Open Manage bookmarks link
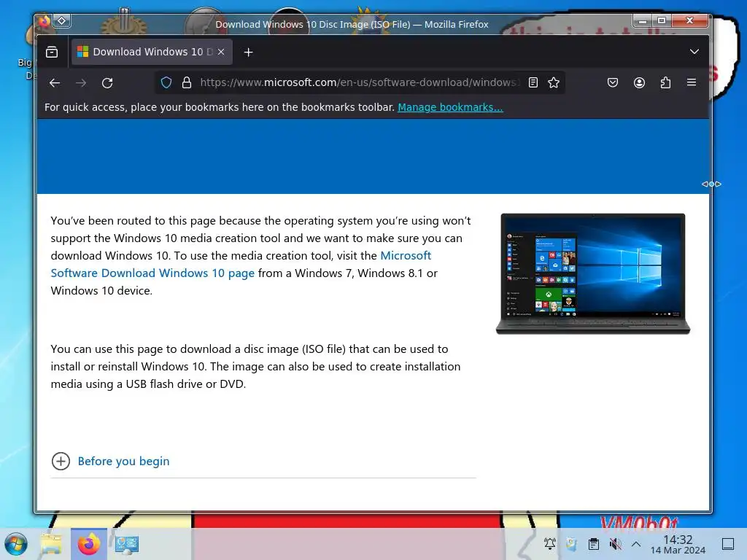 click(x=450, y=107)
